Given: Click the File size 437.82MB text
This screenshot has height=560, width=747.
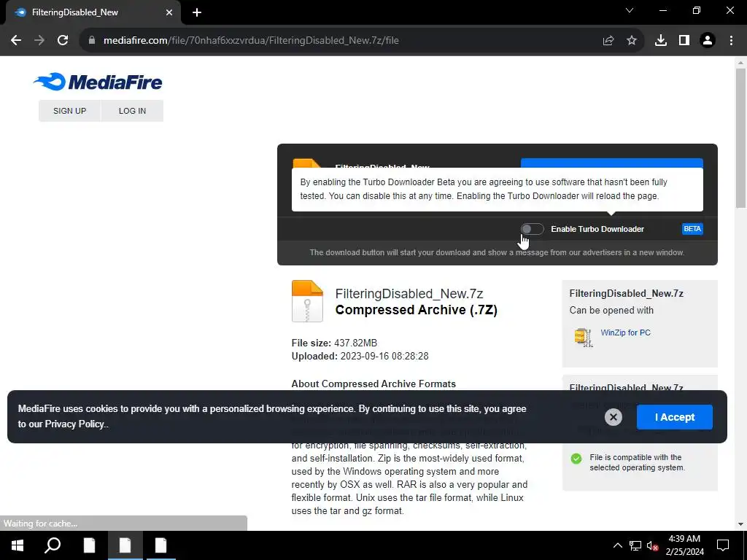Looking at the screenshot, I should (x=334, y=343).
